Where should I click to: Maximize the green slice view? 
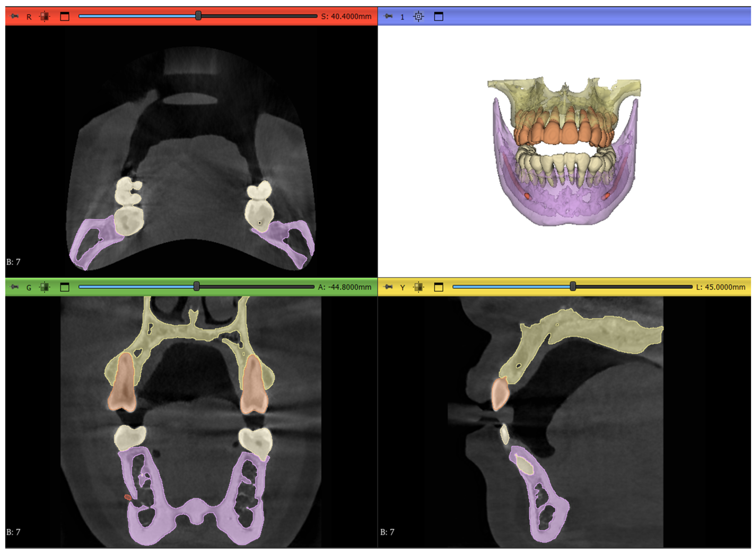[65, 287]
